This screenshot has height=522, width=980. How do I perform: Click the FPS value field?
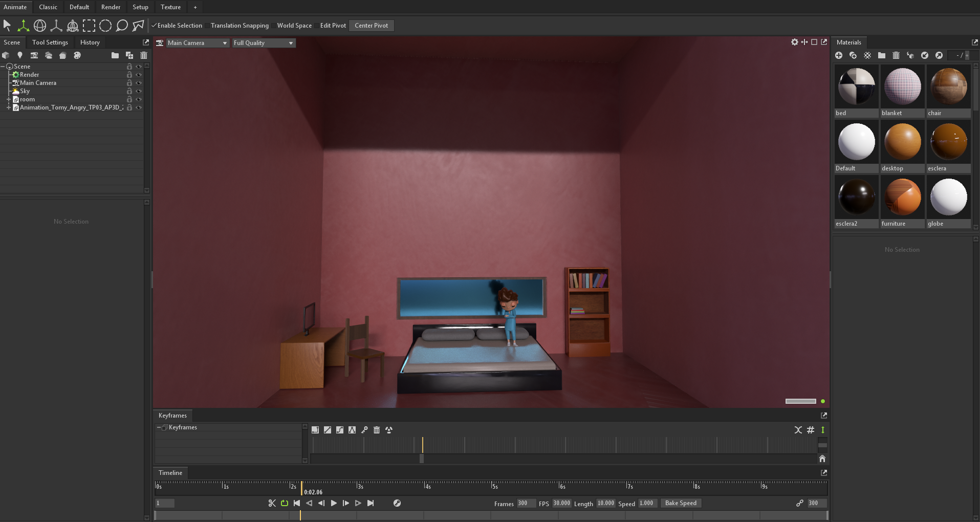tap(561, 503)
